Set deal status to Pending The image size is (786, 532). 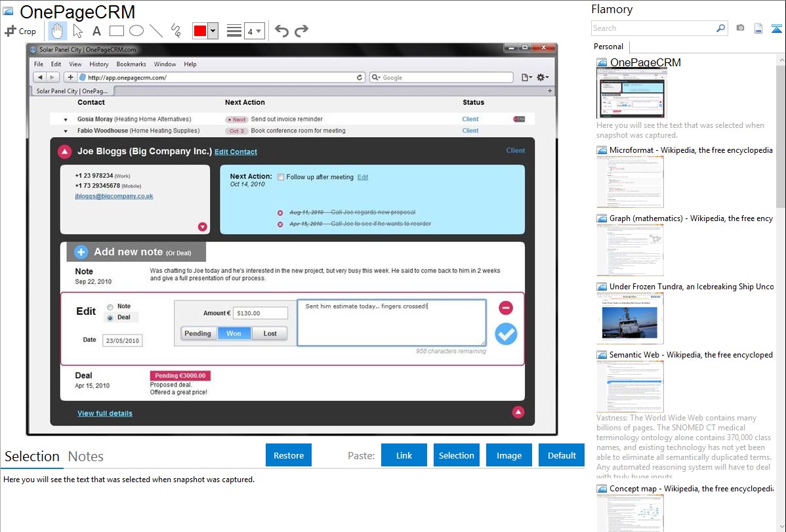pos(197,333)
